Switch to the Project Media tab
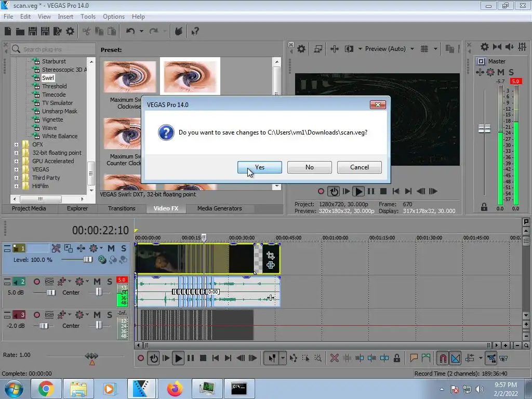The height and width of the screenshot is (399, 532). pyautogui.click(x=29, y=208)
